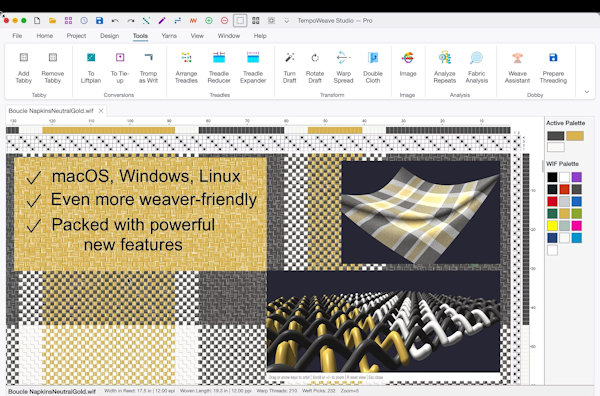
Task: Switch to the Project tab
Action: (x=76, y=36)
